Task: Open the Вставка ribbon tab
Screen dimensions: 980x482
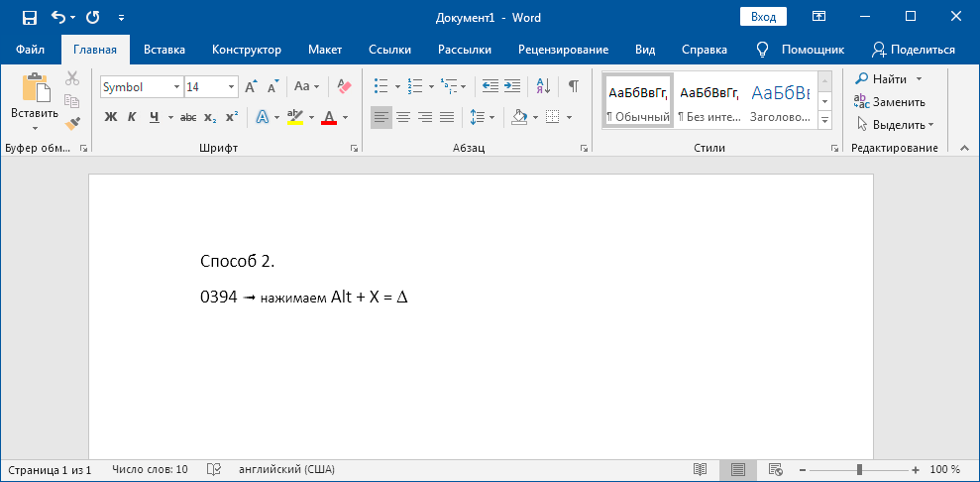Action: 163,50
